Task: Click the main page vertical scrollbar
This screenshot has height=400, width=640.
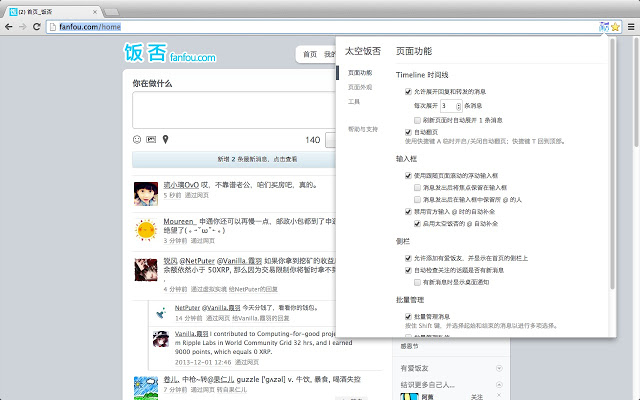Action: click(x=636, y=92)
